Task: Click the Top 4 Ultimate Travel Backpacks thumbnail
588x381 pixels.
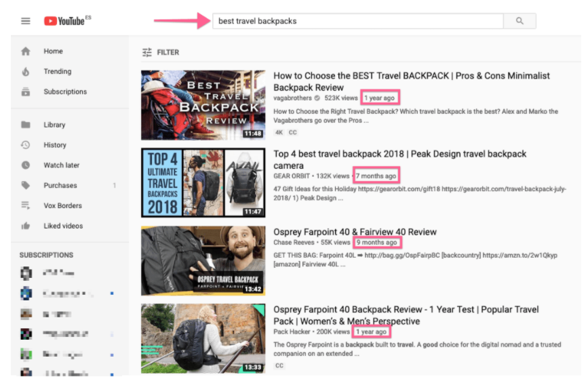Action: click(x=203, y=183)
